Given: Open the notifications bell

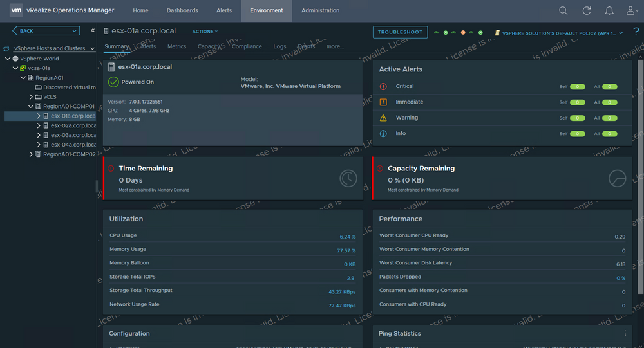Looking at the screenshot, I should (609, 11).
